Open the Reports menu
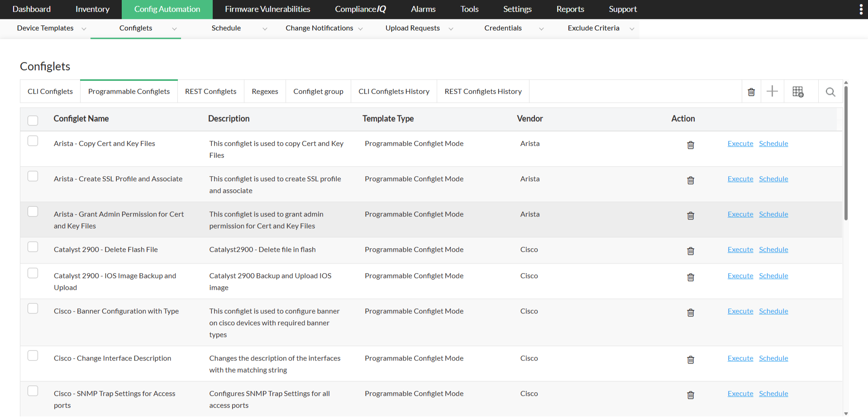This screenshot has width=868, height=419. click(570, 9)
